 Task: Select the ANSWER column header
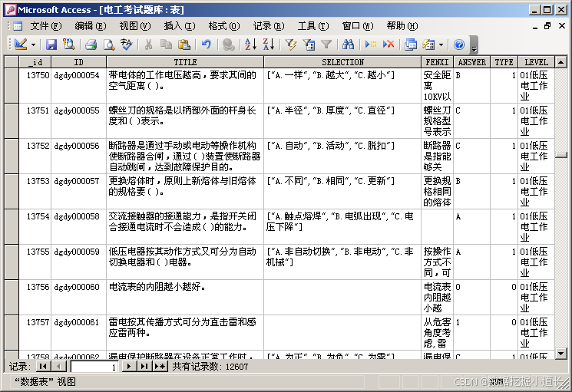471,62
